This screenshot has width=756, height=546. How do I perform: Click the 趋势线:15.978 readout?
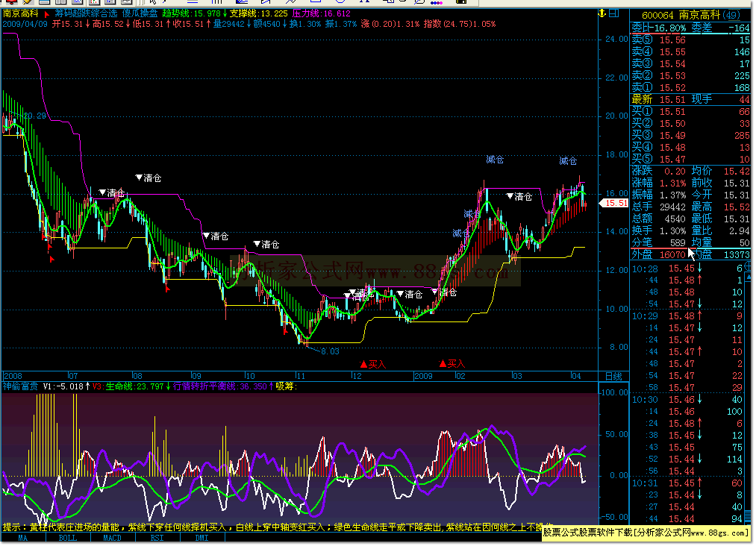point(191,13)
